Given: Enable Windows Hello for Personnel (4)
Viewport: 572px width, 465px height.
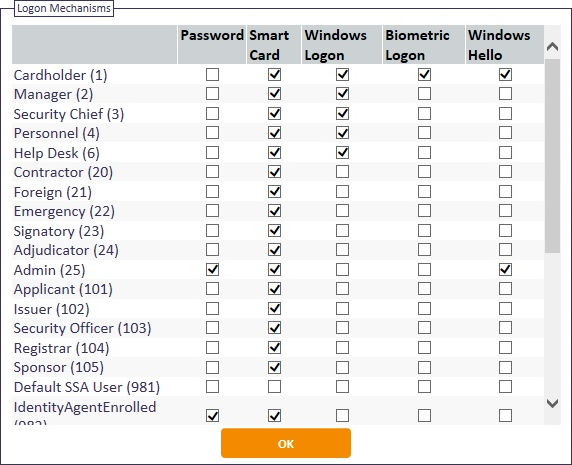Looking at the screenshot, I should [505, 133].
